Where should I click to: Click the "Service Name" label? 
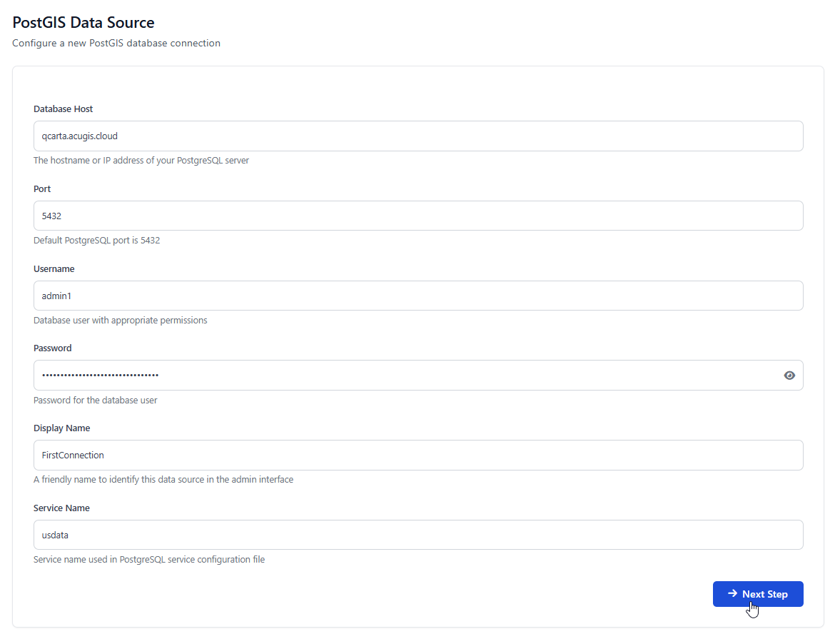pyautogui.click(x=61, y=508)
